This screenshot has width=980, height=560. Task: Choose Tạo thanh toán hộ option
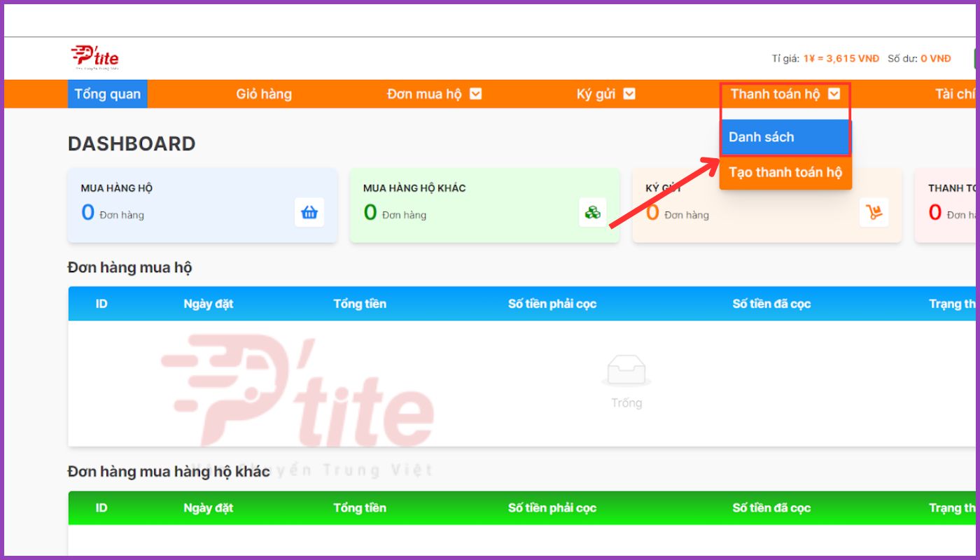785,172
